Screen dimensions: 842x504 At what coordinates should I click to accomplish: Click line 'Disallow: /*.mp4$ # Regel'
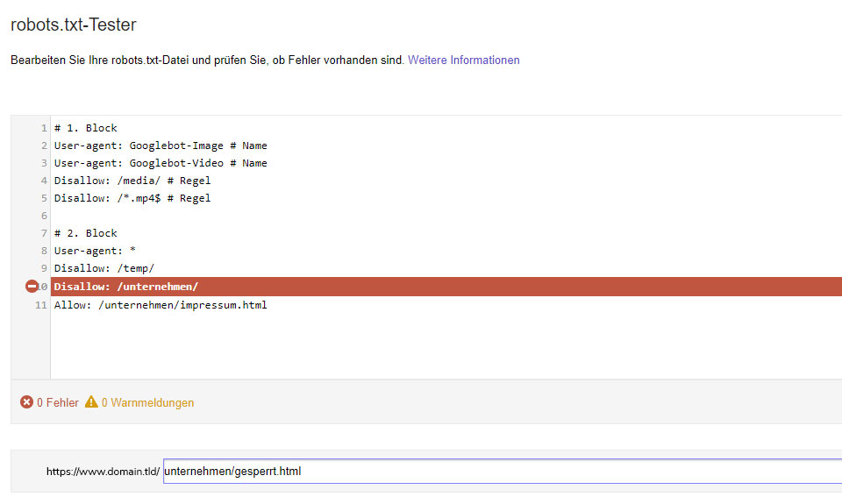pyautogui.click(x=132, y=198)
